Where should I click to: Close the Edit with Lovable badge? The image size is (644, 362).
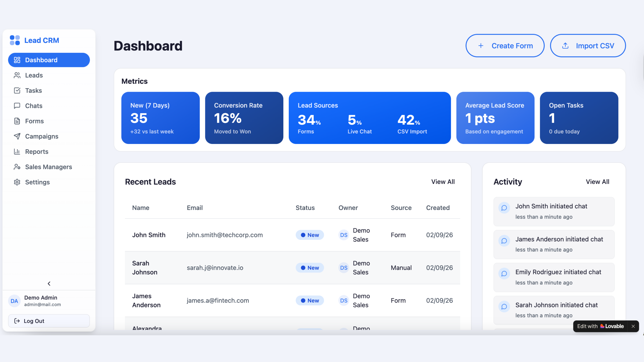pyautogui.click(x=633, y=326)
